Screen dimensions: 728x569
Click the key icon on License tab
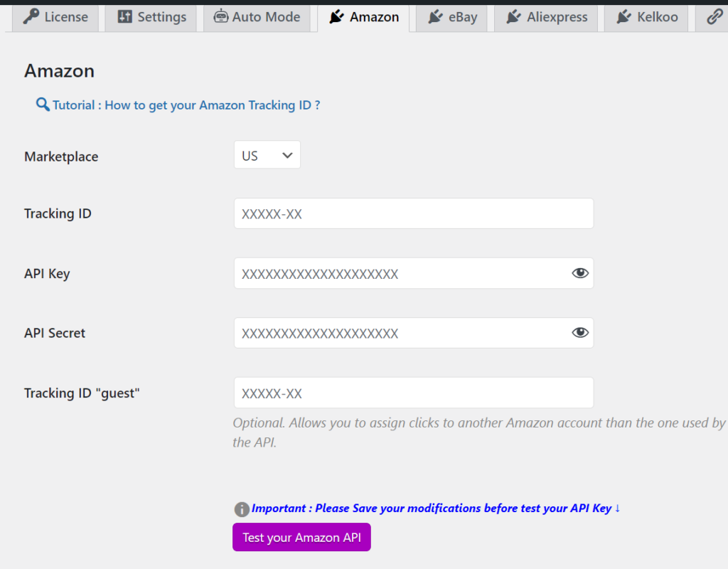pyautogui.click(x=31, y=16)
